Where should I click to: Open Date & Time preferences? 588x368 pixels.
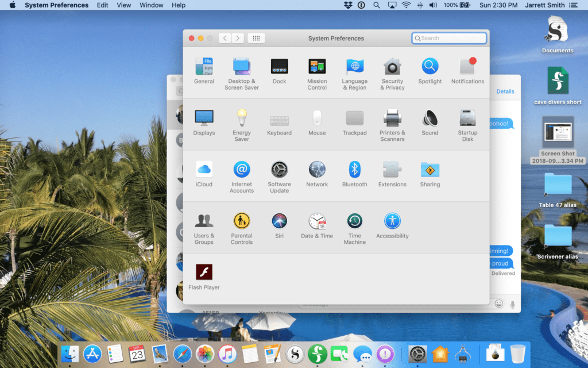point(317,225)
